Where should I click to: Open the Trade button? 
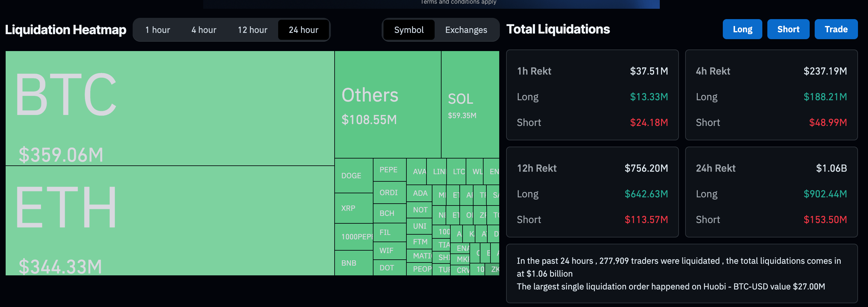(x=836, y=29)
